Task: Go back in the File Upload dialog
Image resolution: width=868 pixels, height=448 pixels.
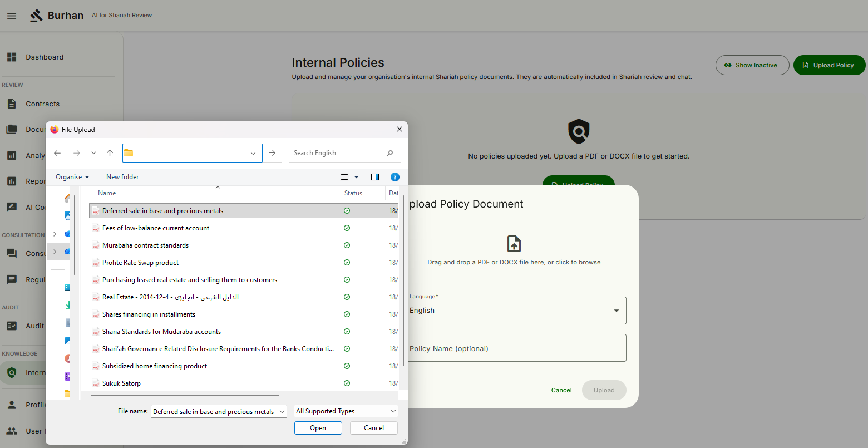Action: coord(57,153)
